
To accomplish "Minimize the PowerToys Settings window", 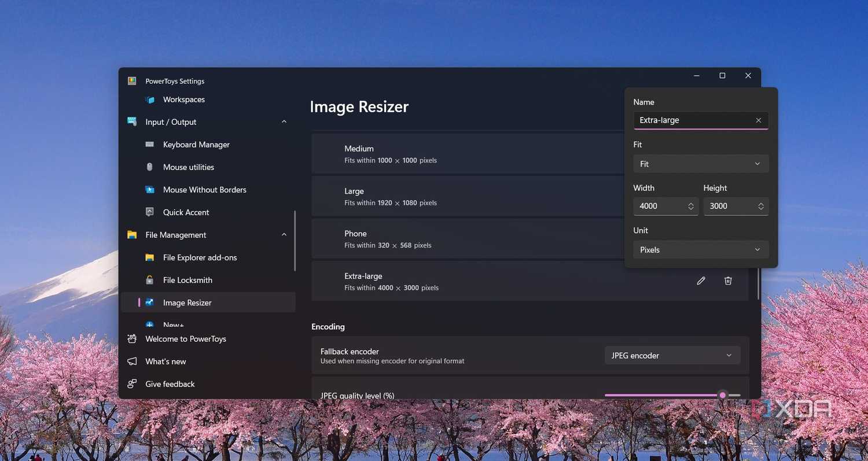I will click(697, 76).
